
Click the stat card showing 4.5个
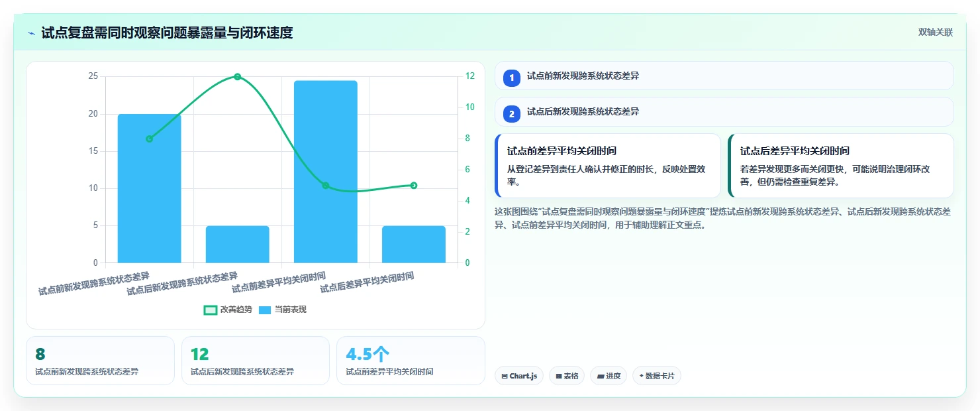pyautogui.click(x=411, y=361)
